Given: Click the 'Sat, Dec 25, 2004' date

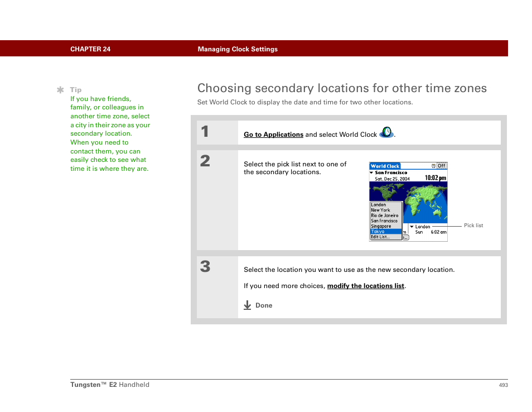Looking at the screenshot, I should point(392,179).
